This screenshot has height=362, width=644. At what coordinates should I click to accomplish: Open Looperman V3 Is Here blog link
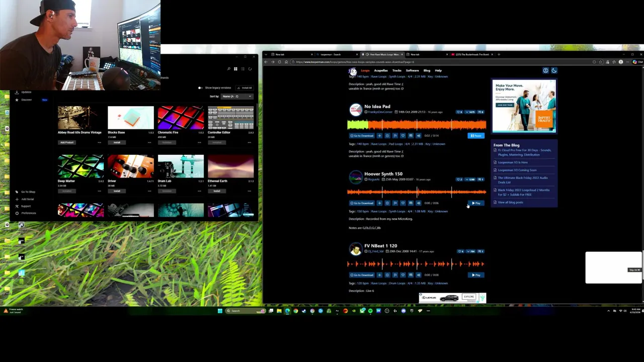pyautogui.click(x=513, y=162)
